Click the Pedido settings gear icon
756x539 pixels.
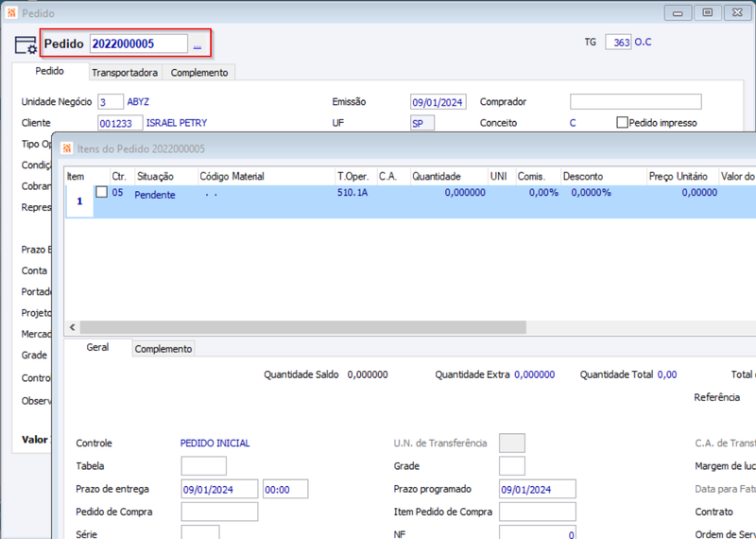click(26, 44)
